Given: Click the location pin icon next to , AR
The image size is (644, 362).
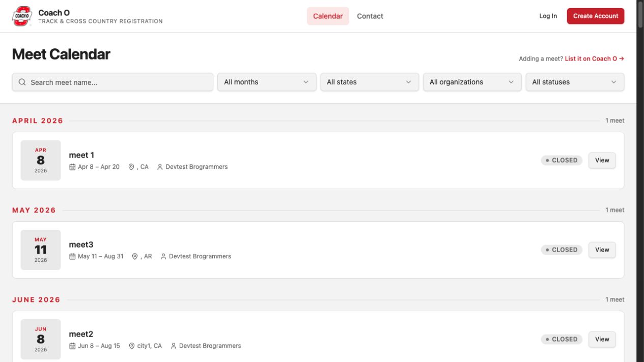Looking at the screenshot, I should pyautogui.click(x=135, y=256).
